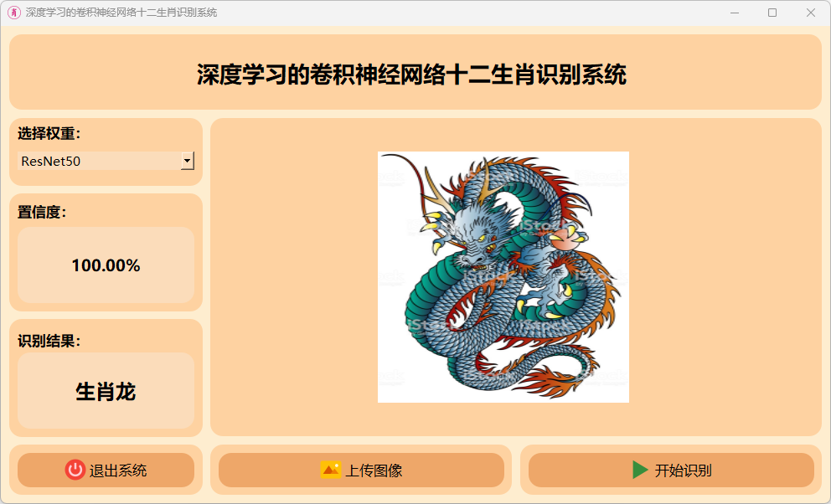Minimize the application window
Image resolution: width=831 pixels, height=504 pixels.
tap(735, 13)
